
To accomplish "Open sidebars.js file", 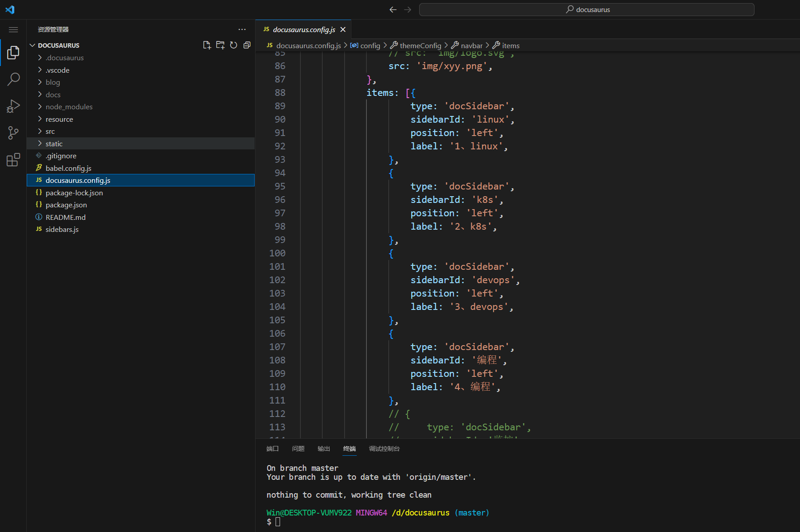I will [140, 229].
